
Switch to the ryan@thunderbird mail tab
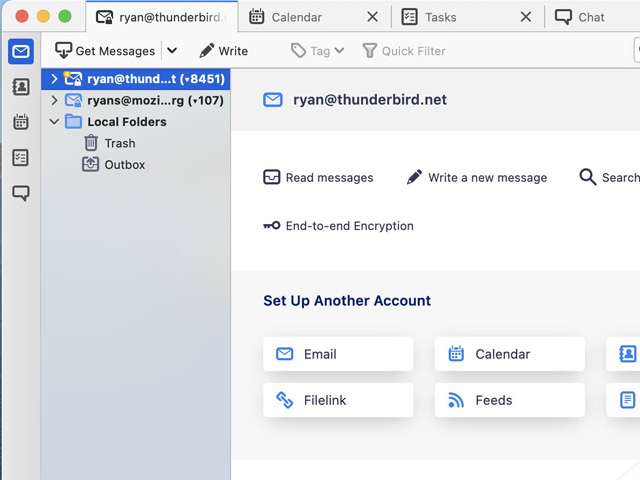162,17
